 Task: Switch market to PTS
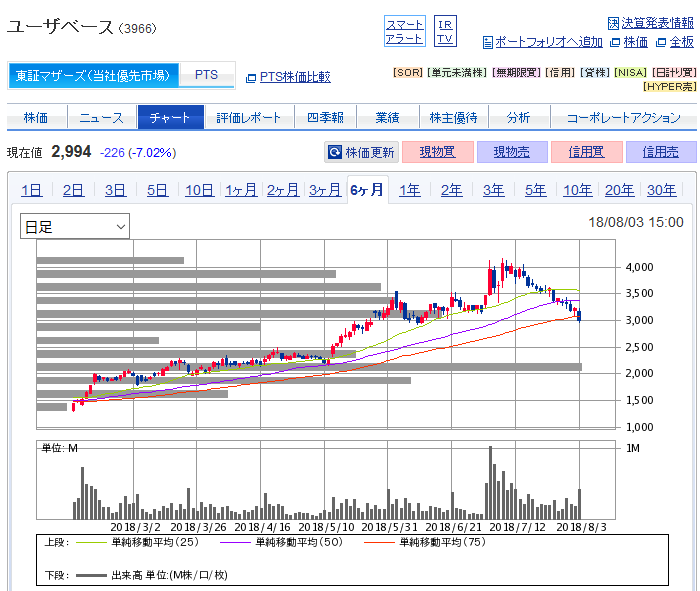(x=206, y=75)
